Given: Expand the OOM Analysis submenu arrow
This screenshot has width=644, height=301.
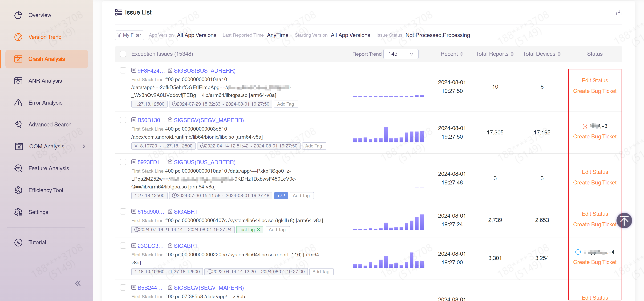Looking at the screenshot, I should coord(84,146).
